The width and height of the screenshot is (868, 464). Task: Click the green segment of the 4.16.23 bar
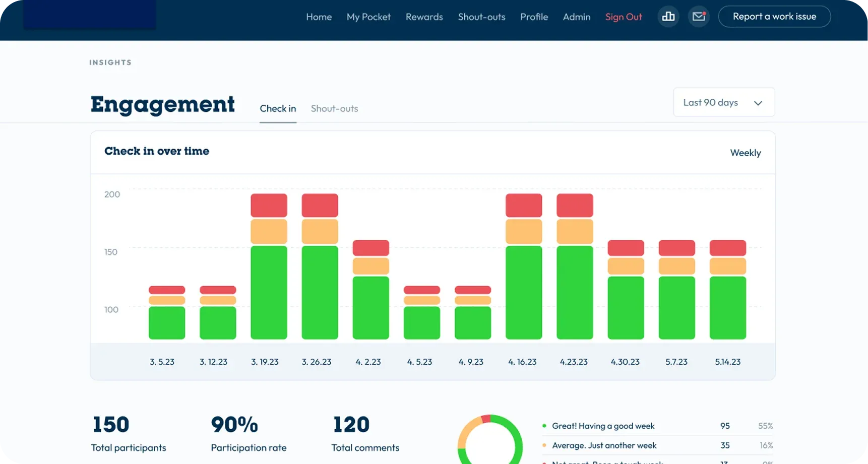(x=524, y=292)
